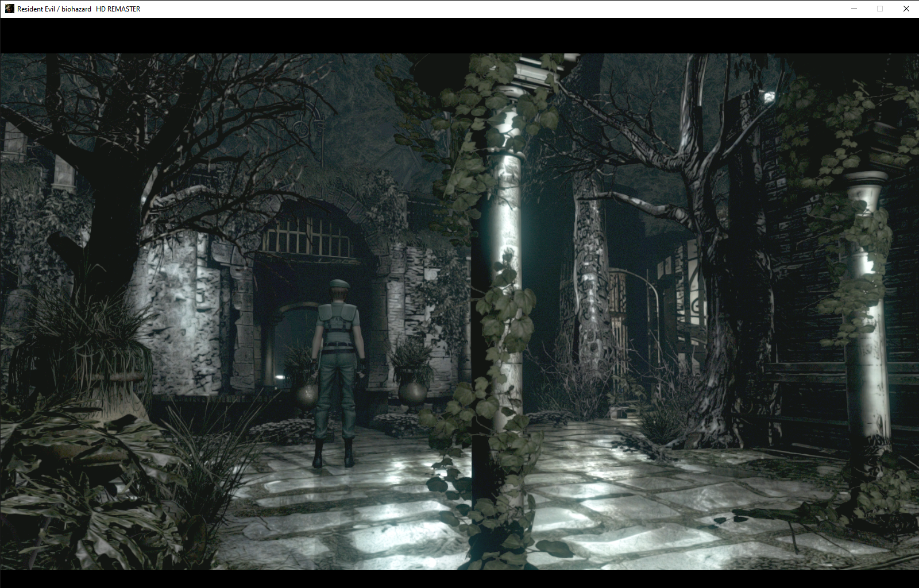The image size is (919, 588).
Task: Click the greyed-out maximize window button
Action: coord(880,9)
